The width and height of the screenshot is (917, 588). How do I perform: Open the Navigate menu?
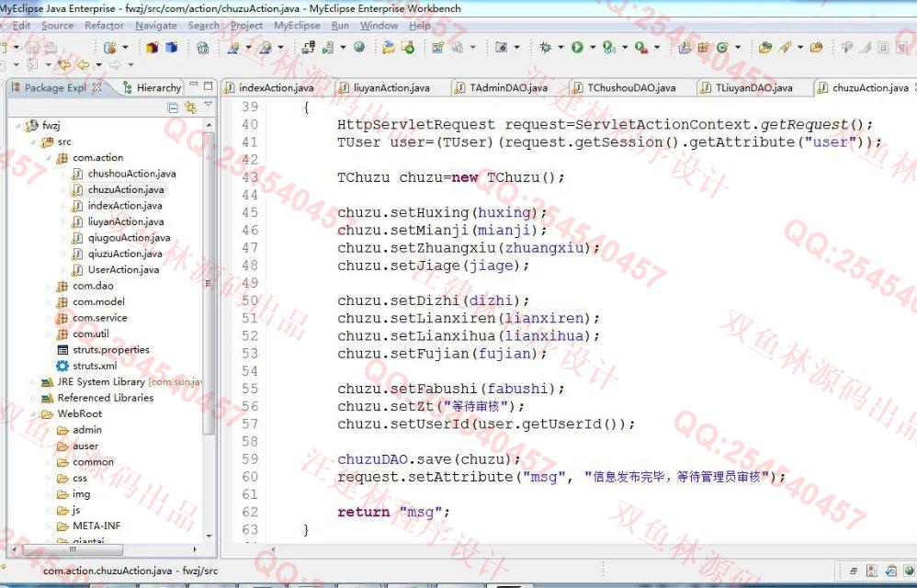155,25
